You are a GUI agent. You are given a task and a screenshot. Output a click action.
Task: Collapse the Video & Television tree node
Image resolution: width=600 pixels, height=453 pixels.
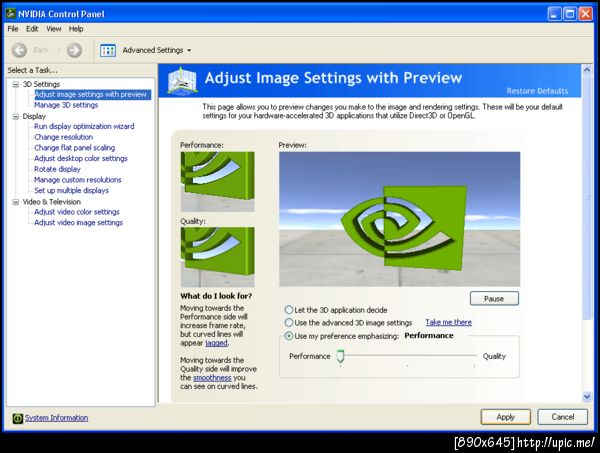point(16,202)
